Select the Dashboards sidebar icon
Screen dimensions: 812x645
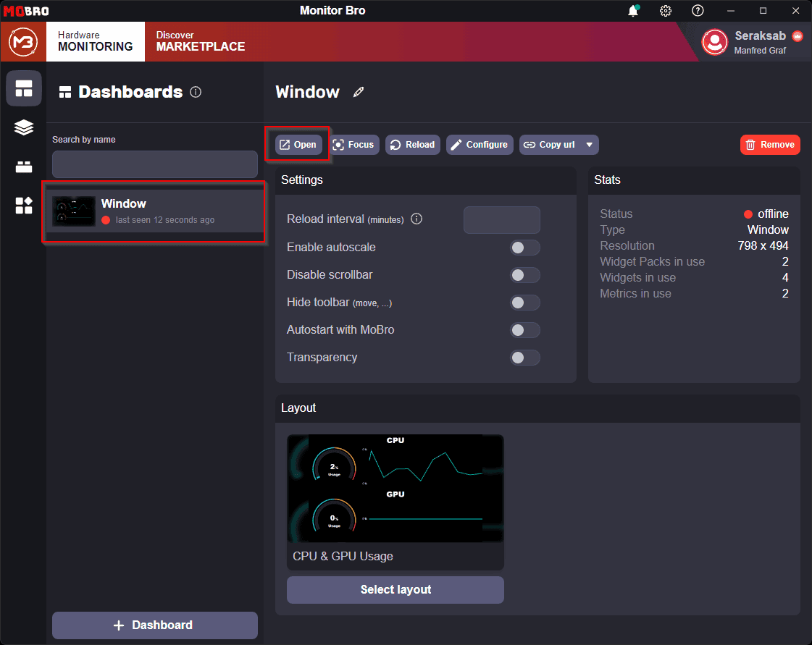tap(24, 88)
